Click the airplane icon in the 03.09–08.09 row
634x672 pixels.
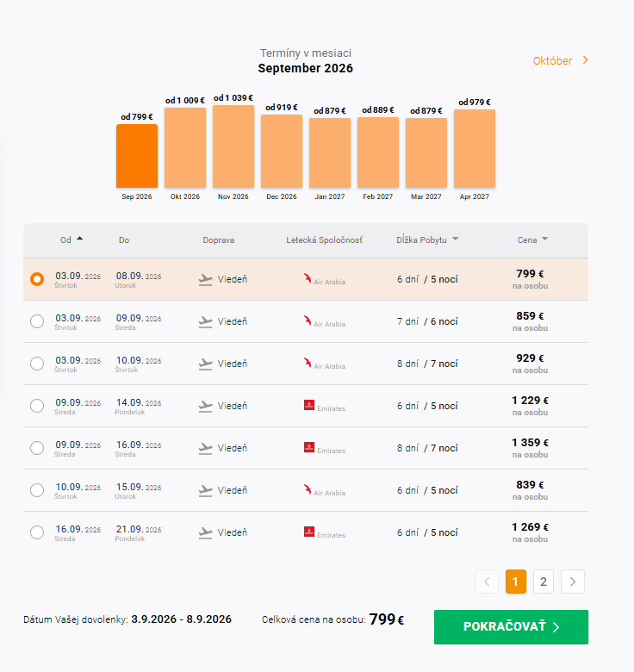(206, 280)
